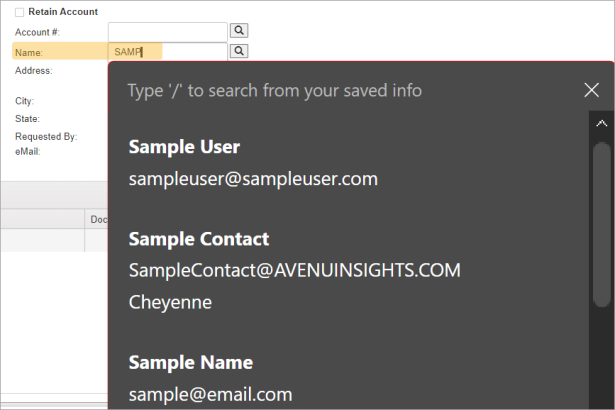Select the Sample User saved entry
The height and width of the screenshot is (410, 615).
(x=184, y=147)
